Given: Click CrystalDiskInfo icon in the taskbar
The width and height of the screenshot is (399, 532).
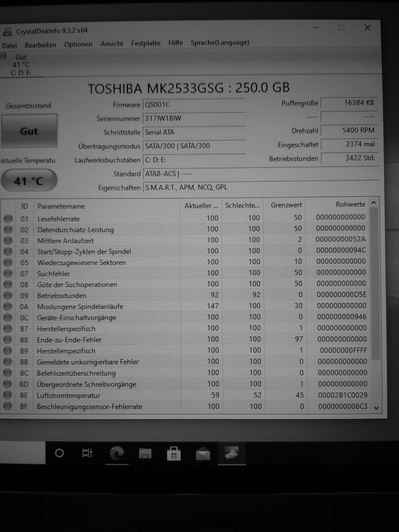Looking at the screenshot, I should coord(232,454).
